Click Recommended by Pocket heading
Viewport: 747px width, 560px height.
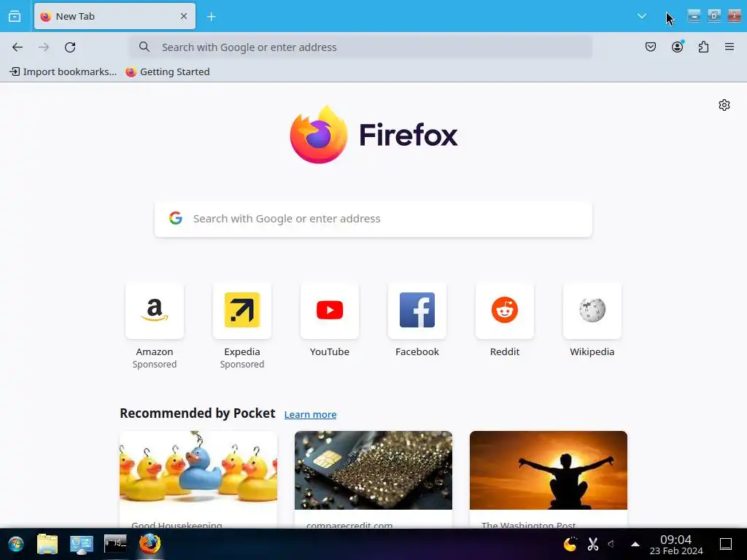point(197,413)
